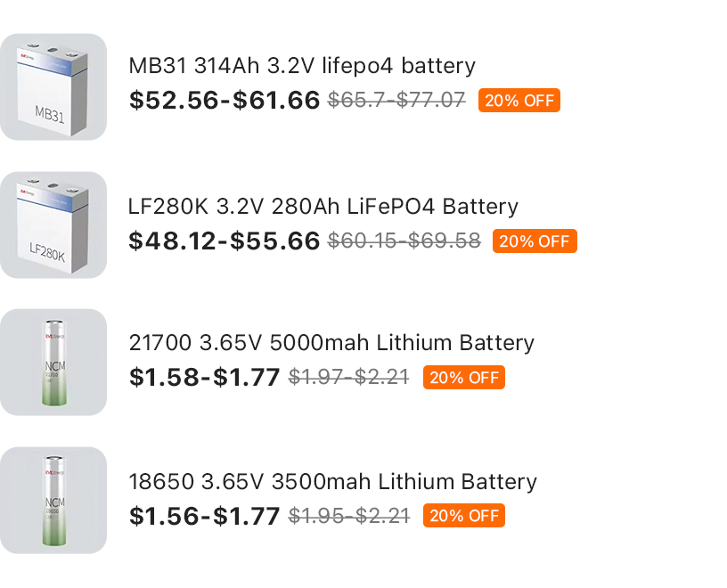Click the $52.56-$61.66 price
Screen dimensions: 727x588
pos(225,100)
